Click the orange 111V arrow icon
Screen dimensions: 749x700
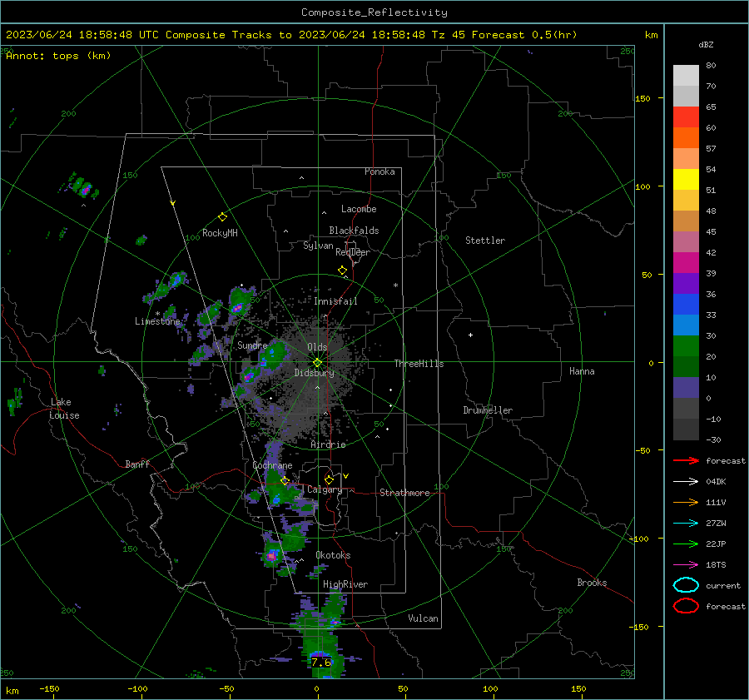pos(686,502)
